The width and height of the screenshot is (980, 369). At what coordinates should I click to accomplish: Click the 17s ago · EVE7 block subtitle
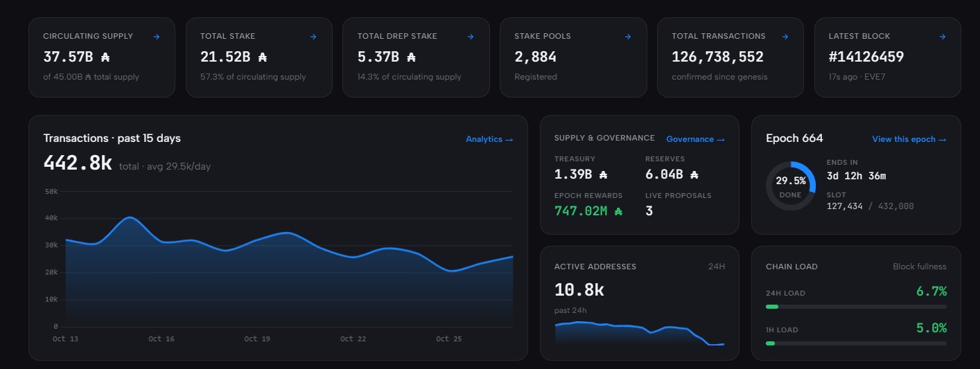(857, 77)
